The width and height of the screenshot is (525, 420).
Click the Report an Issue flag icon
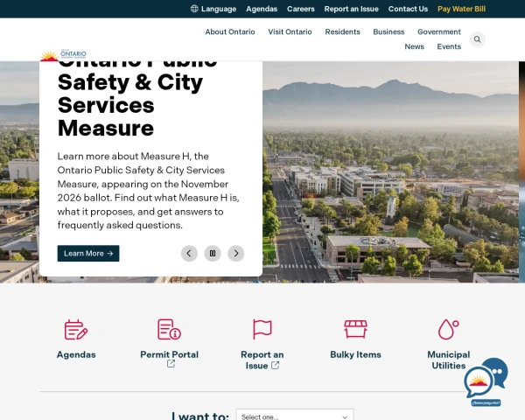(262, 329)
